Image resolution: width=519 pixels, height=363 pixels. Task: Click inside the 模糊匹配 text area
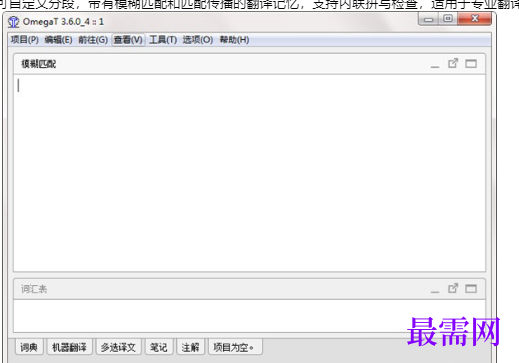249,173
